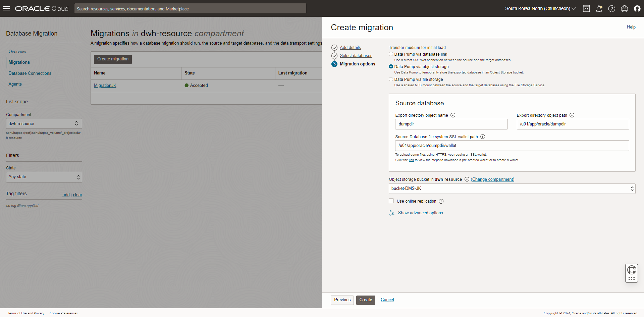Go to Migrations in the sidebar
644x317 pixels.
click(x=19, y=62)
